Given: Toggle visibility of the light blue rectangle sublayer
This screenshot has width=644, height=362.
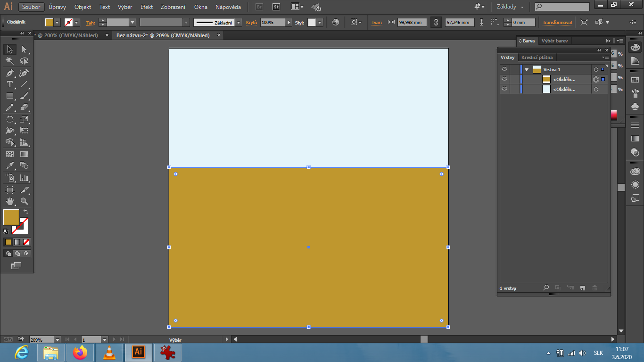Looking at the screenshot, I should 504,89.
